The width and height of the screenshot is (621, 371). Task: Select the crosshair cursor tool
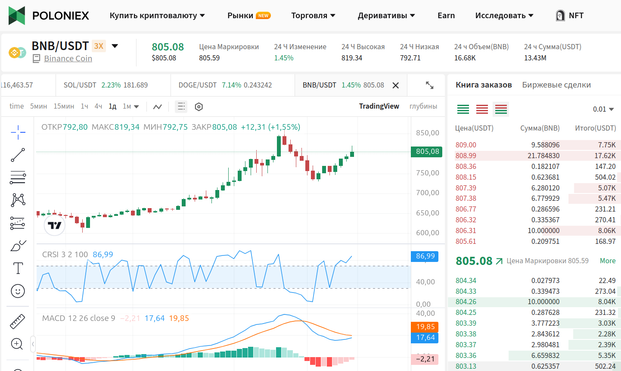tap(18, 132)
